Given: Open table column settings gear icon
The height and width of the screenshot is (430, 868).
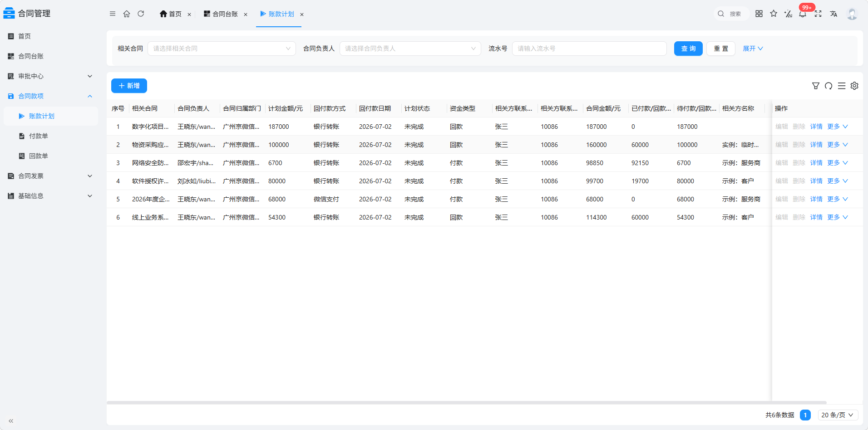Looking at the screenshot, I should tap(854, 86).
